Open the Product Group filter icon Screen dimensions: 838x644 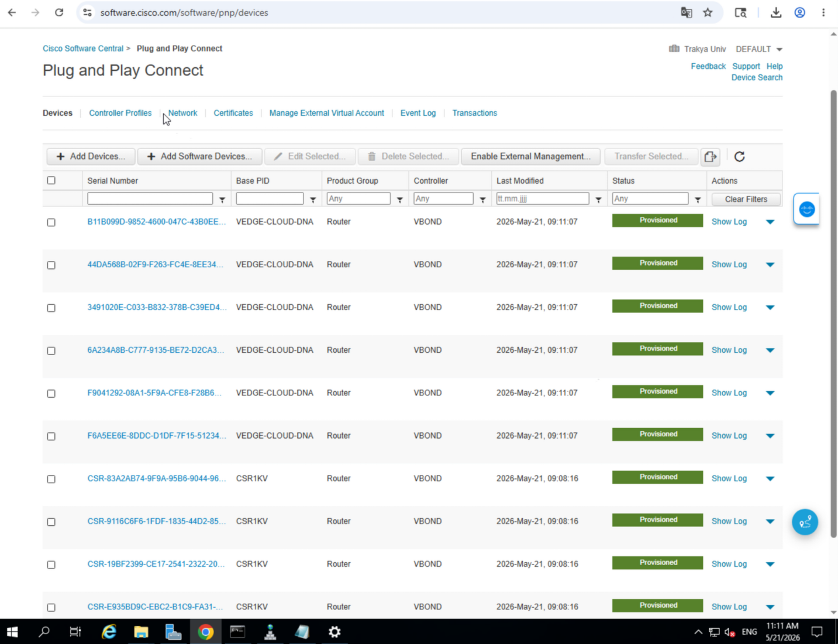[x=400, y=199]
